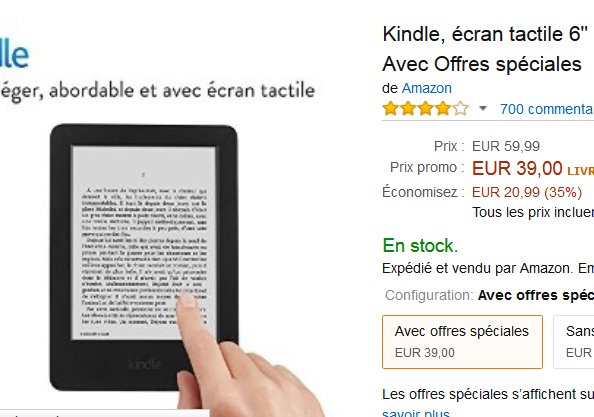Click the four-star rating icons
Image resolution: width=594 pixels, height=417 pixels.
click(426, 109)
